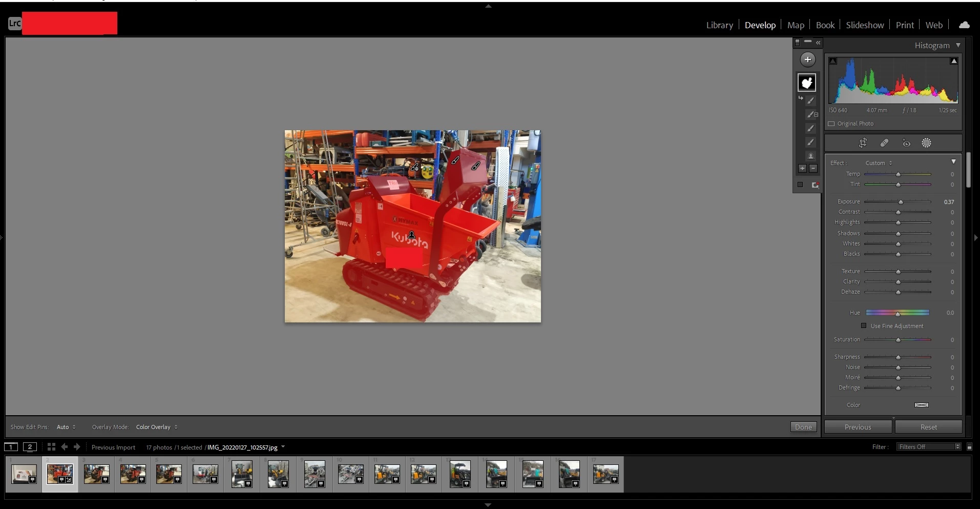
Task: Go back with the left arrow
Action: pyautogui.click(x=65, y=447)
